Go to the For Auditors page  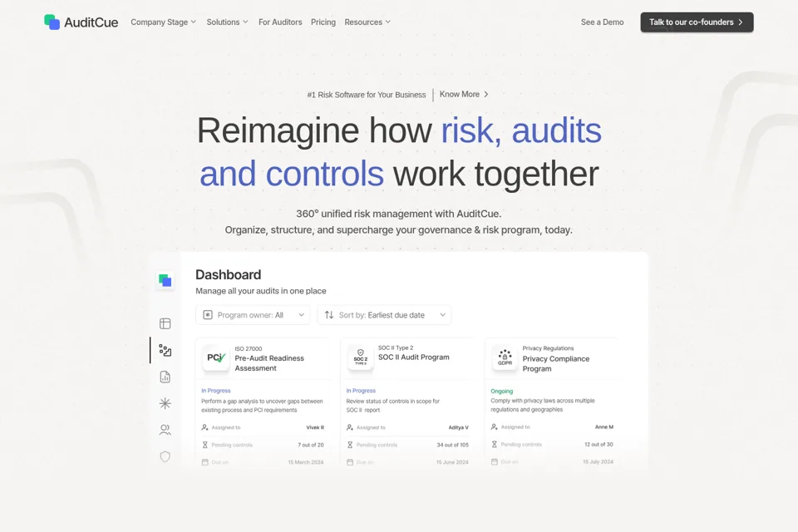(280, 22)
